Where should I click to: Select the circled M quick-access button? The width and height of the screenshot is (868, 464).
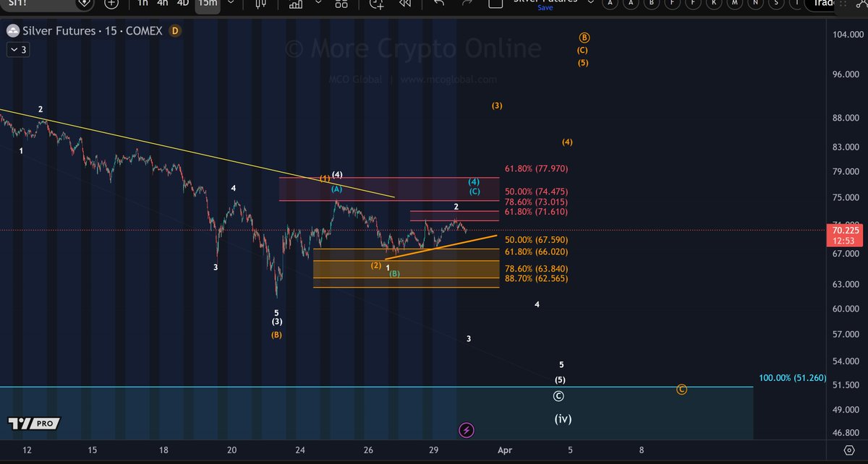click(736, 3)
